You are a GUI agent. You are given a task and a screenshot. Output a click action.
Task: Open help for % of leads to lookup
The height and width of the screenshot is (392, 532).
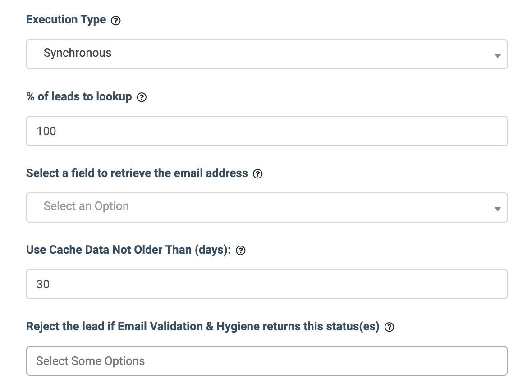[x=142, y=97]
